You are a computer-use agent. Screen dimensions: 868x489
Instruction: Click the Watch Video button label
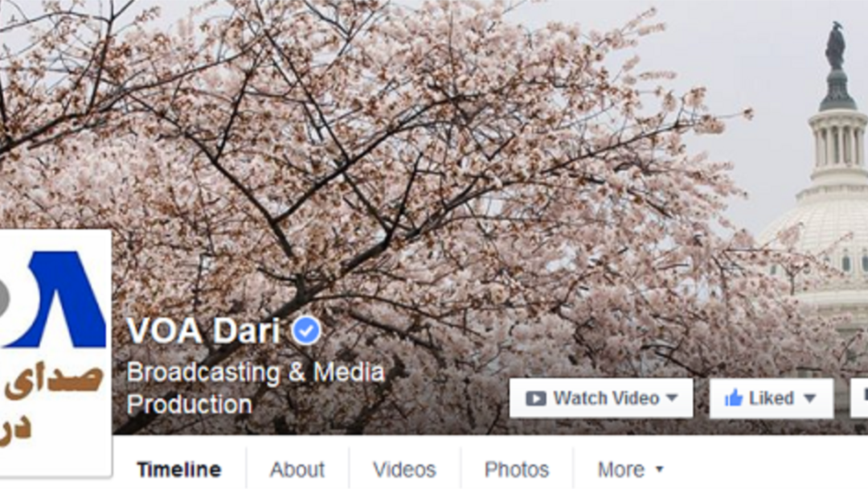pos(606,398)
